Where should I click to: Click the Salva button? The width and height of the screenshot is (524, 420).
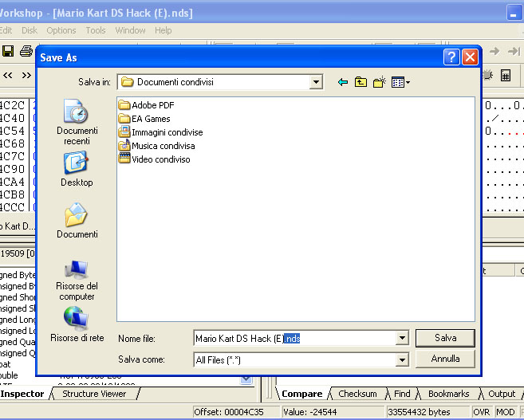(445, 338)
